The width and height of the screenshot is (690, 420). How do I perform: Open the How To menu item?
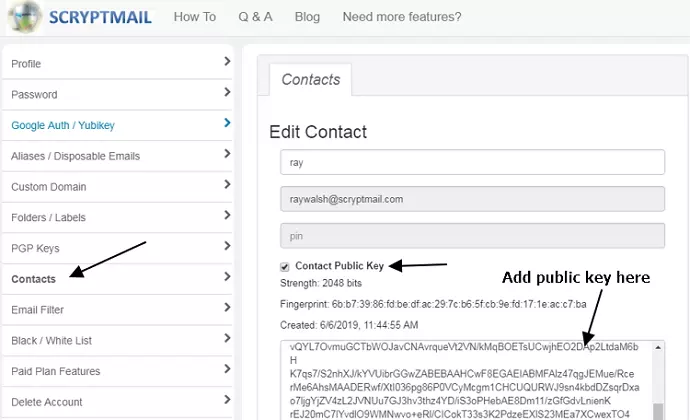pyautogui.click(x=194, y=17)
